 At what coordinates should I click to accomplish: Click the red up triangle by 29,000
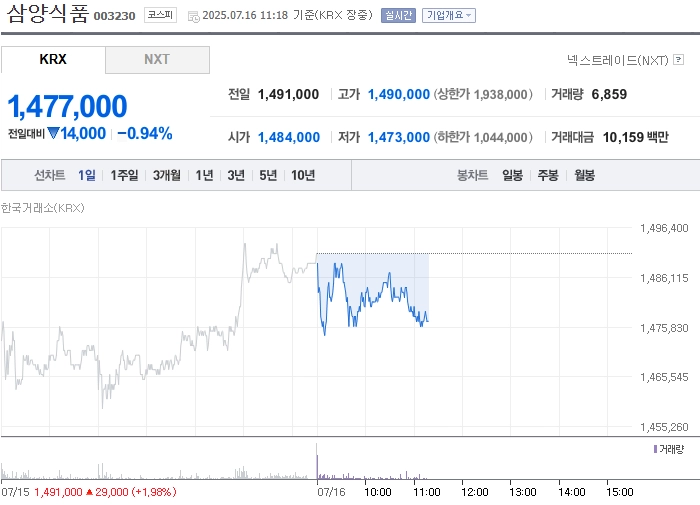89,492
